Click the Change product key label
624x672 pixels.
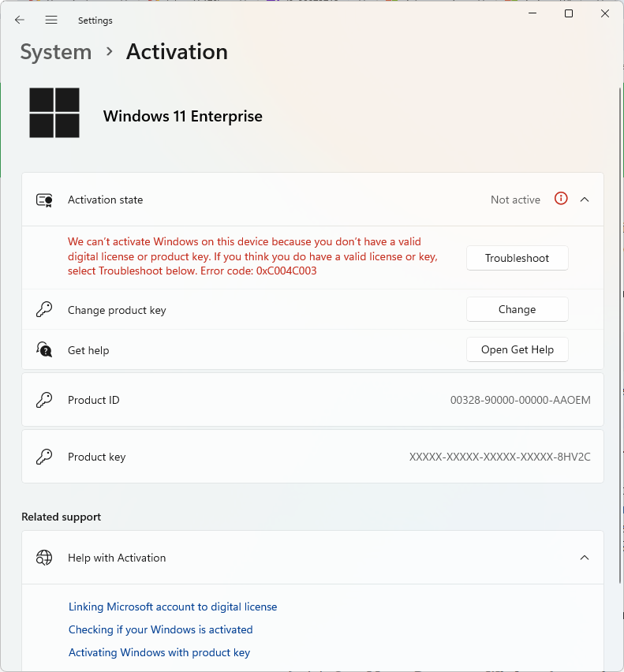click(x=117, y=310)
